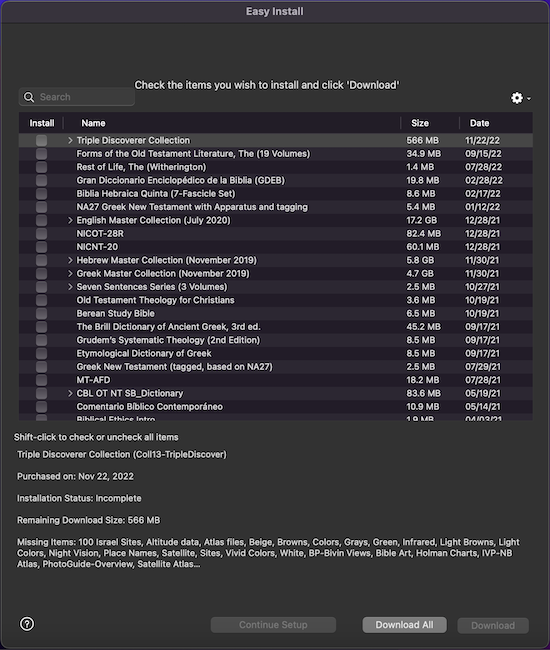The image size is (550, 650).
Task: Expand the CBL OT NT SB_Dictionary entry
Action: click(70, 393)
